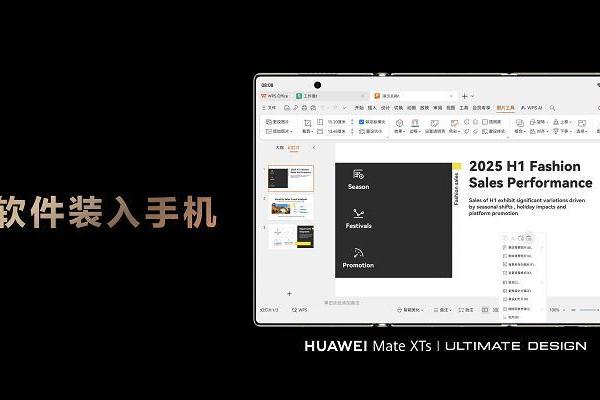Switch to the 幻灯片 slides panel tab

pos(293,148)
